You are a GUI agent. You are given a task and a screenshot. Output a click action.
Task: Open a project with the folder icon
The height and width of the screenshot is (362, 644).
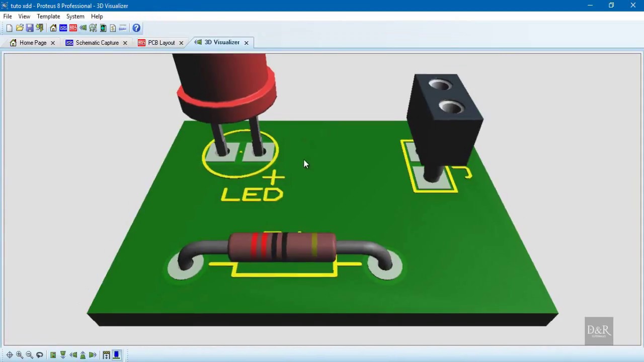[x=20, y=28]
